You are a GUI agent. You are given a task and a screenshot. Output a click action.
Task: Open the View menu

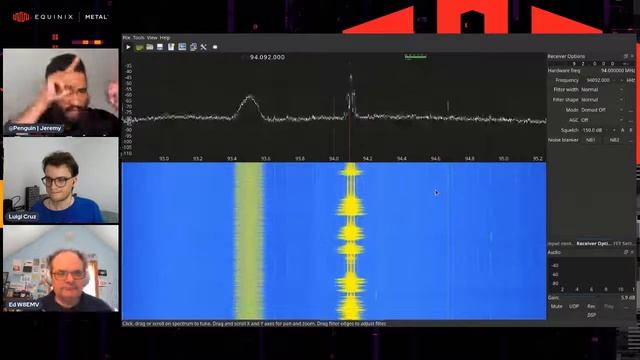pos(152,38)
